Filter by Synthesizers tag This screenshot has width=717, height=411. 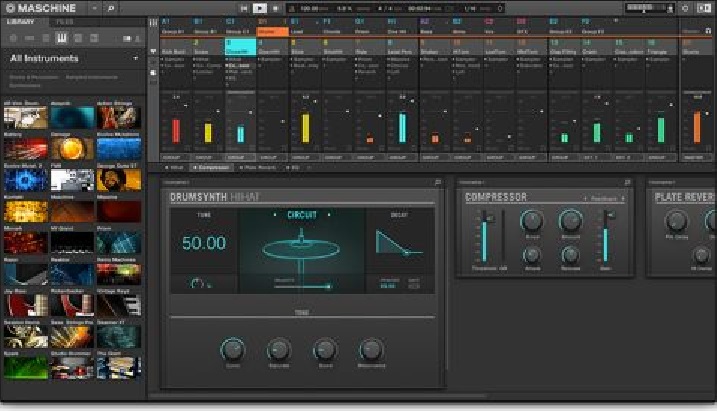[x=25, y=85]
